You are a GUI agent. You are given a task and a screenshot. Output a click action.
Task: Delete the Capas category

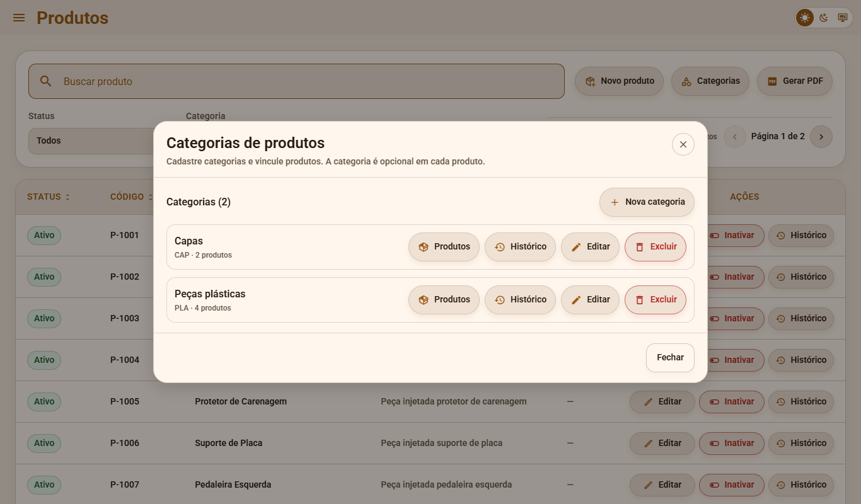point(656,247)
